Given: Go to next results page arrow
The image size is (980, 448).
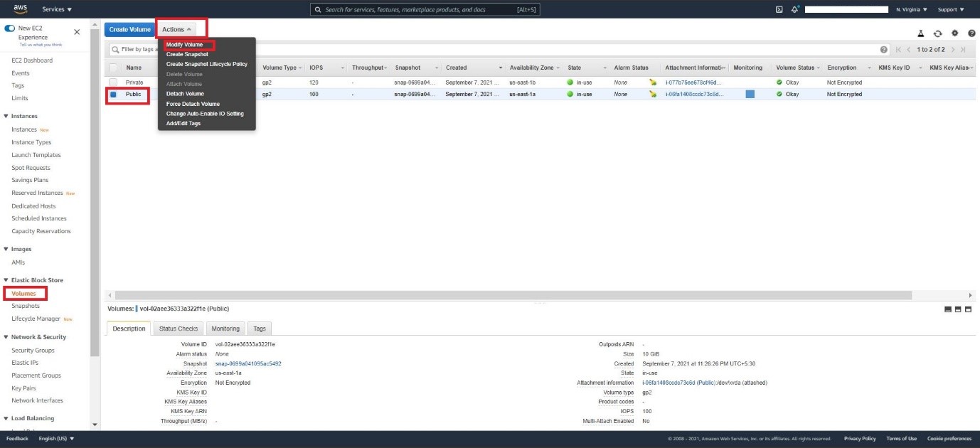Looking at the screenshot, I should click(x=953, y=50).
